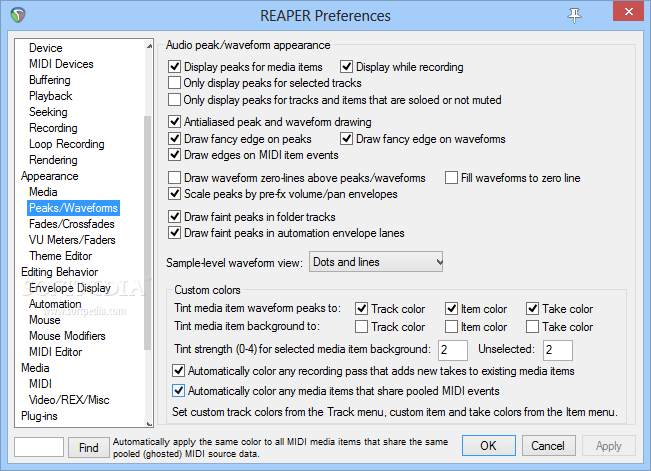Enable Draw waveform zero-lines above peaks/waveforms
Screen dimensions: 651x471
(174, 178)
